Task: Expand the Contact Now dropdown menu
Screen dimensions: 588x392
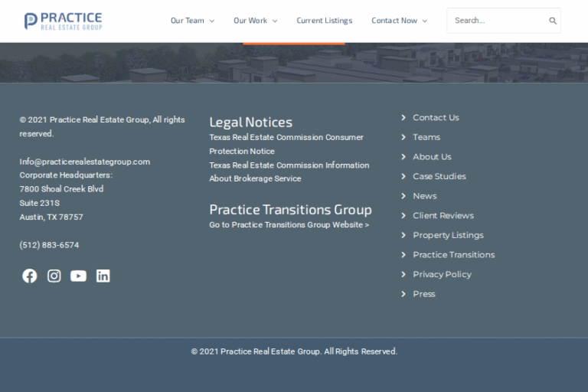Action: [x=399, y=21]
